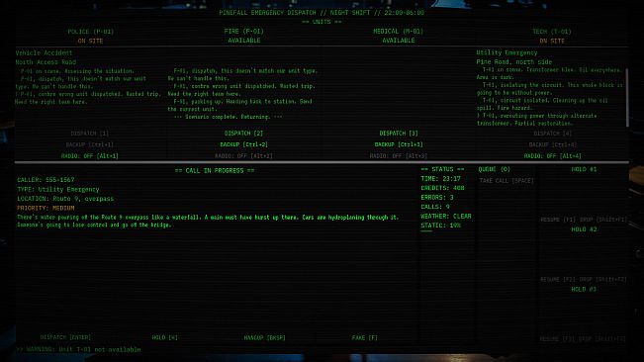Screen dimensions: 644x362
Task: Select the Tech (T-01) unit header
Action: pyautogui.click(x=552, y=32)
